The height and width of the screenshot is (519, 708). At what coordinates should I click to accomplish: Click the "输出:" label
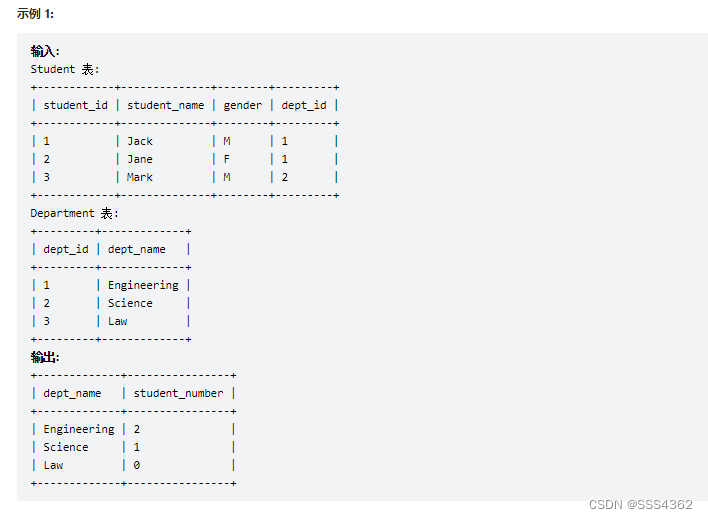pyautogui.click(x=45, y=357)
